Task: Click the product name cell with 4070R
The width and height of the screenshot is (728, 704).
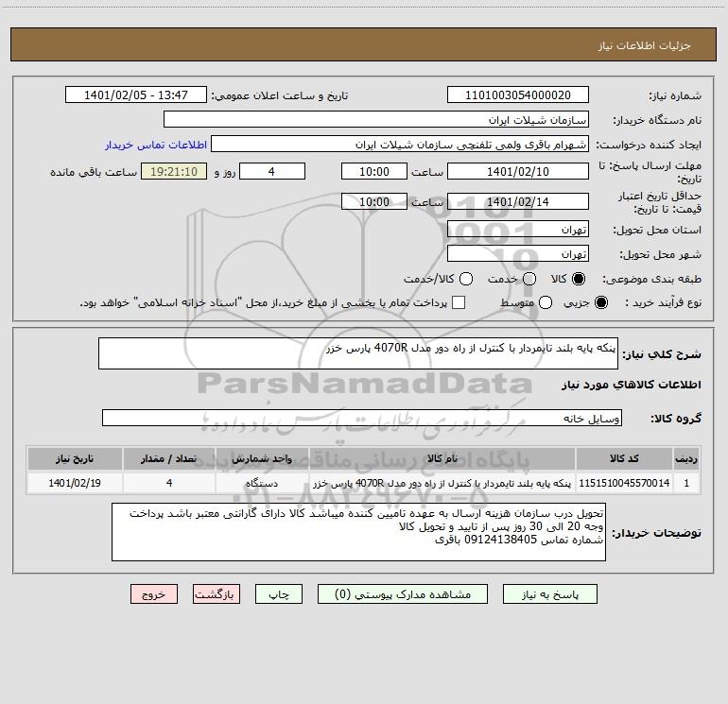Action: click(442, 483)
